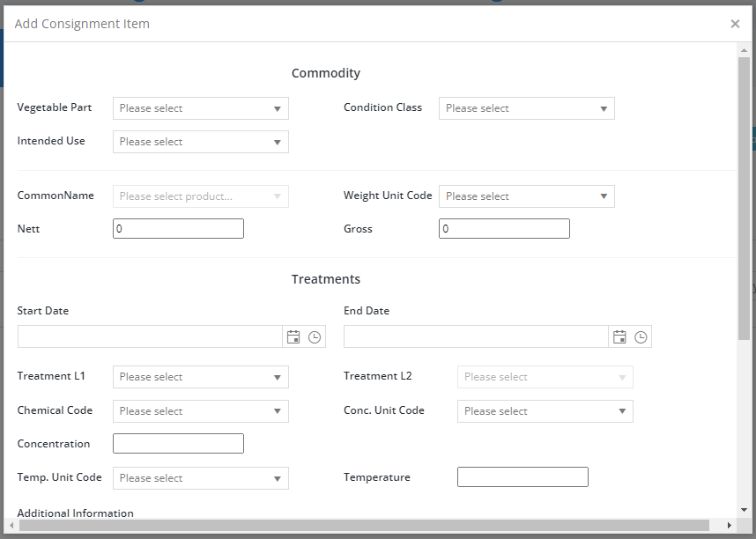Close the Add Consignment Item dialog

pyautogui.click(x=735, y=24)
